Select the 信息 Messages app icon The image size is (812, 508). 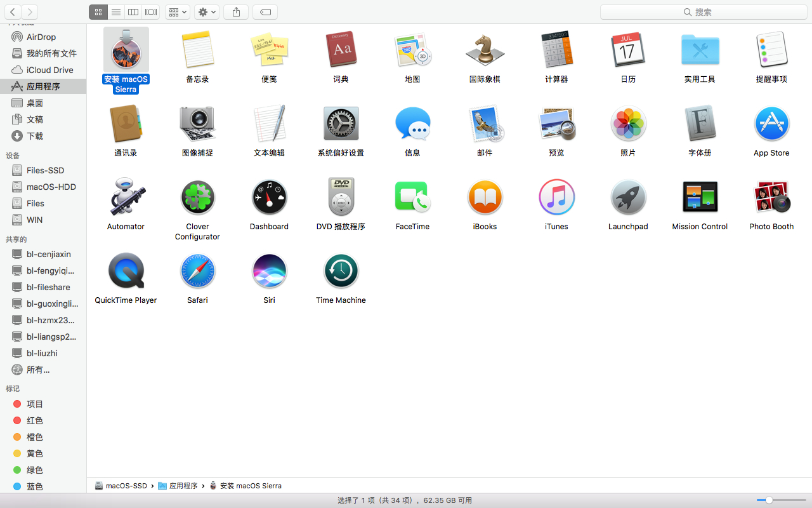point(412,124)
